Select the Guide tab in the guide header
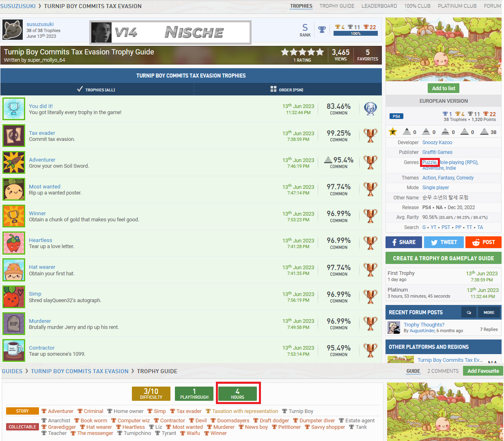This screenshot has height=441, width=504. pos(413,371)
